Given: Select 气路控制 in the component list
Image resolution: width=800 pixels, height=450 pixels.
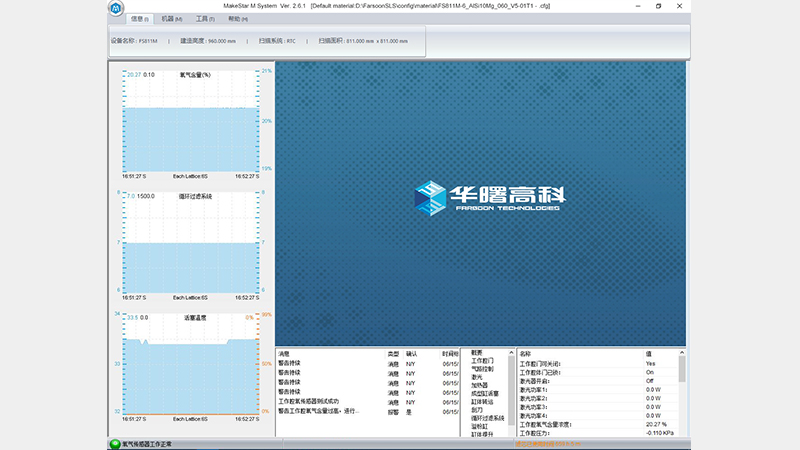Looking at the screenshot, I should tap(482, 369).
